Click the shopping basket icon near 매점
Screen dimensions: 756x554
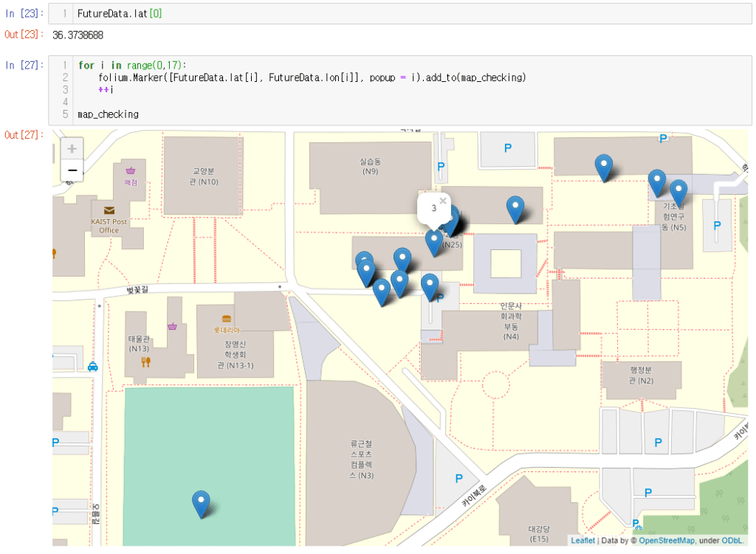(x=131, y=170)
